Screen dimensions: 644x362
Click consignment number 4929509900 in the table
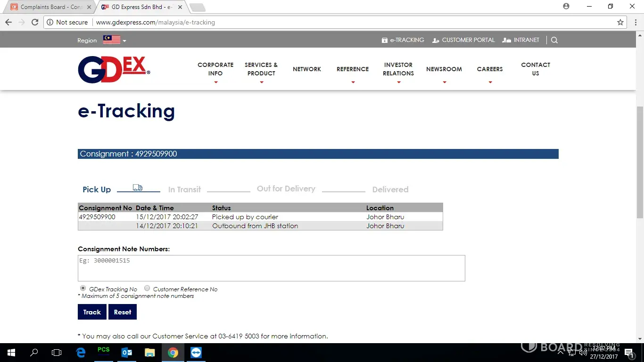[x=97, y=217]
